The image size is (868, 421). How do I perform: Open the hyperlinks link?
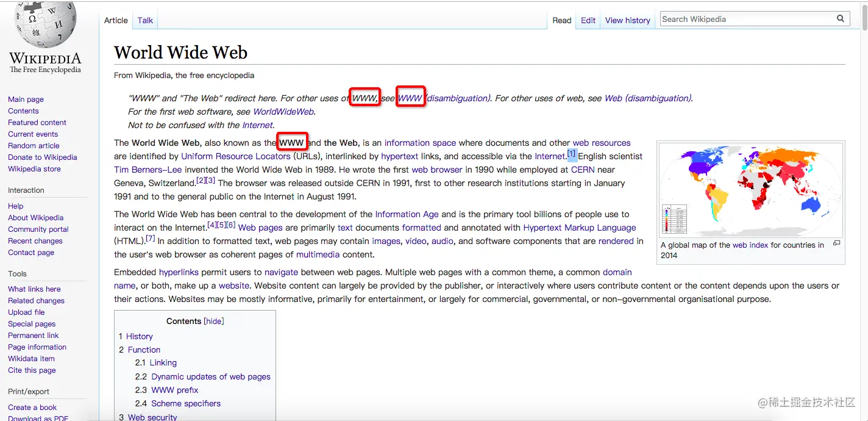pyautogui.click(x=179, y=272)
